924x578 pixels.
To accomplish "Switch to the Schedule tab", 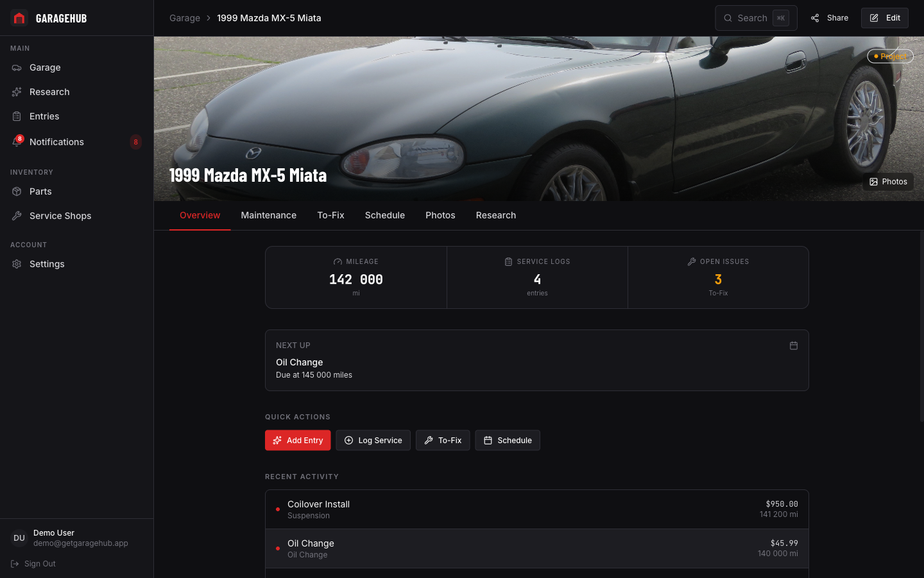I will pyautogui.click(x=385, y=215).
